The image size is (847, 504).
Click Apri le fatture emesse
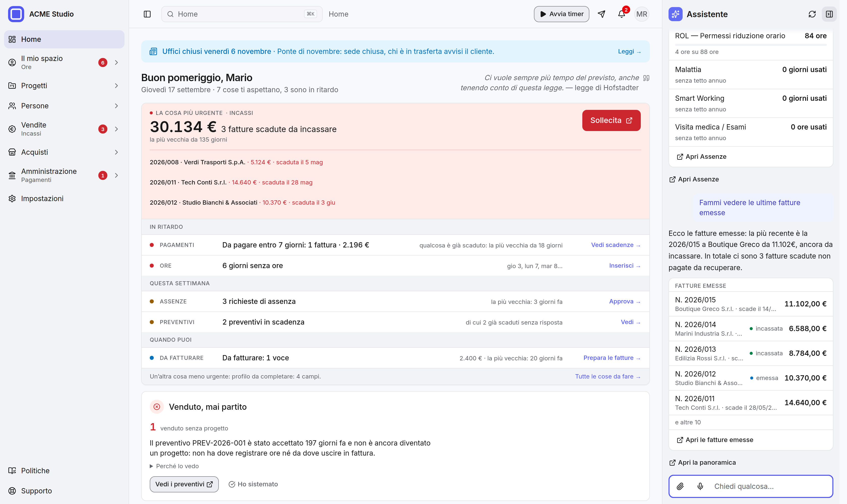point(715,439)
